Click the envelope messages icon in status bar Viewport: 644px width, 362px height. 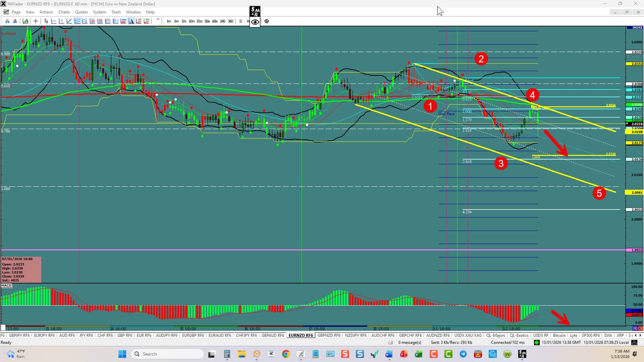(x=390, y=342)
